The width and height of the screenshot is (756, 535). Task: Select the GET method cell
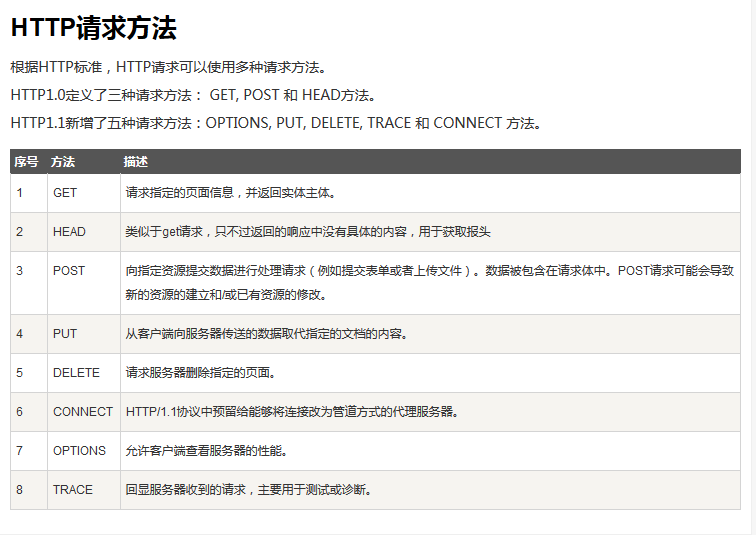tap(65, 192)
